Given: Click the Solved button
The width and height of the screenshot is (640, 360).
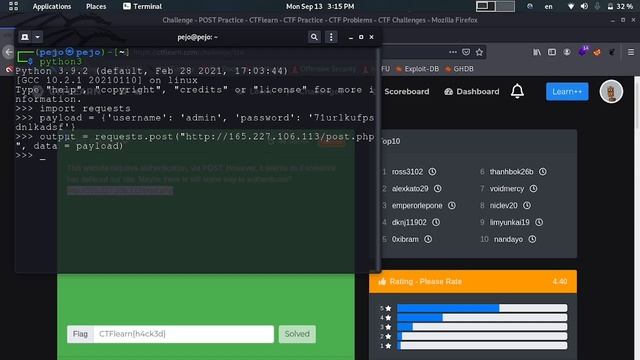Looking at the screenshot, I should click(297, 334).
